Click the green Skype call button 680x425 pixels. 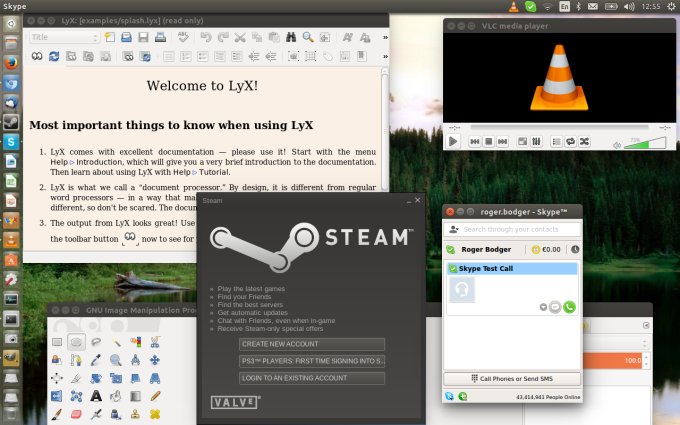click(570, 307)
